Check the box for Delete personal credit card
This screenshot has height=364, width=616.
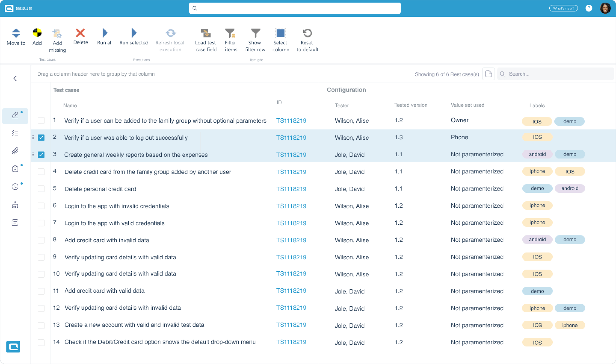coord(41,189)
